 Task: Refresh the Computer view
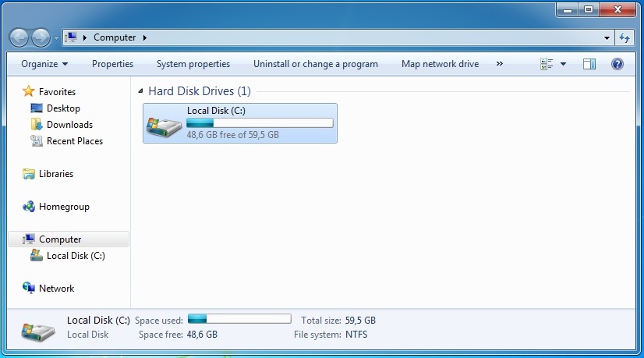point(625,37)
